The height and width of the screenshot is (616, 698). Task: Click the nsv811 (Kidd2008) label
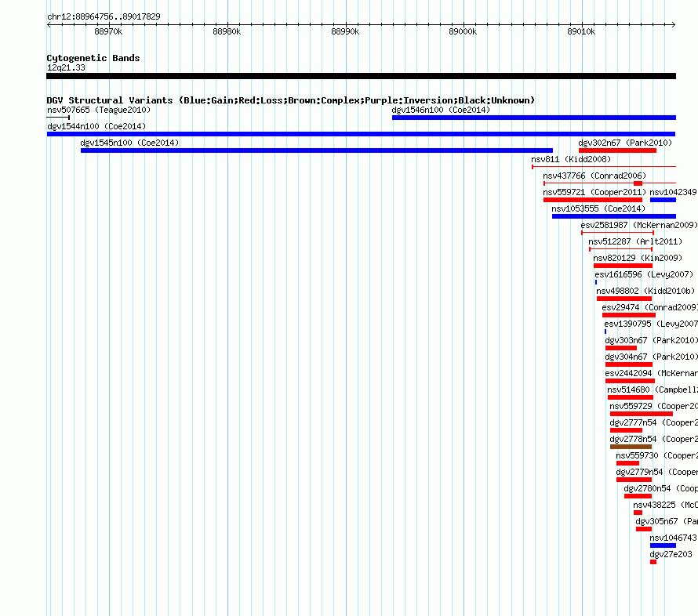click(x=571, y=159)
